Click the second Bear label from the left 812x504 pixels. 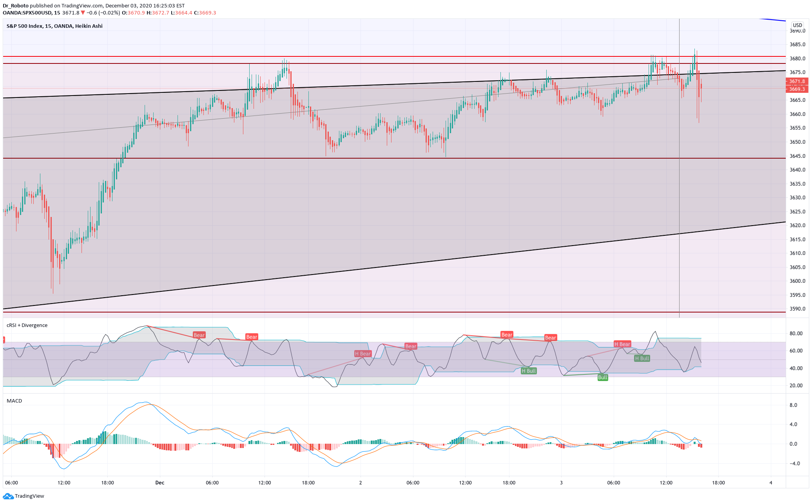click(252, 337)
